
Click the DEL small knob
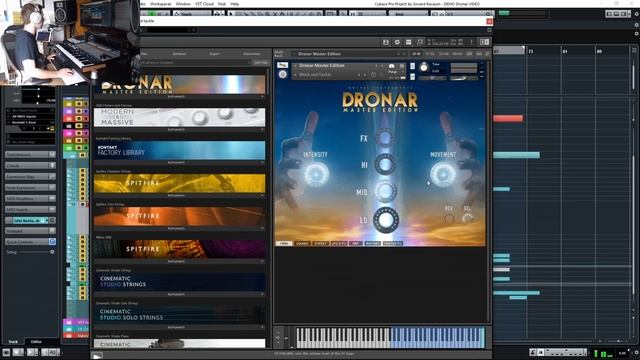point(467,219)
